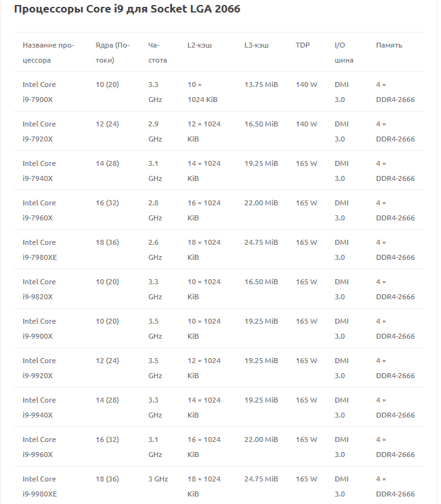Click the "I/O шина" column header
The height and width of the screenshot is (504, 441).
tap(343, 53)
